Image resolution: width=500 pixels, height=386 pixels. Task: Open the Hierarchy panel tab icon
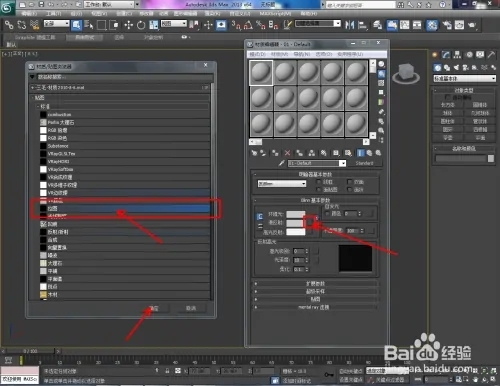[x=457, y=55]
